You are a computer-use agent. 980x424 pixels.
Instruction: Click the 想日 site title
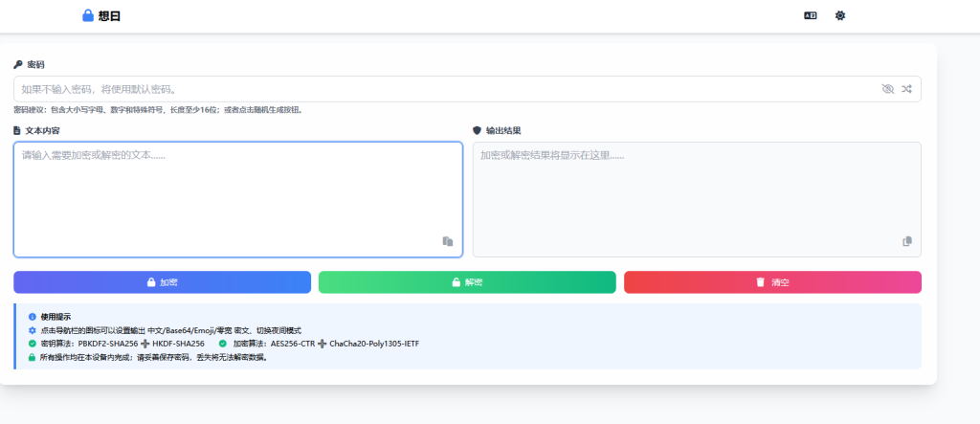(x=109, y=16)
